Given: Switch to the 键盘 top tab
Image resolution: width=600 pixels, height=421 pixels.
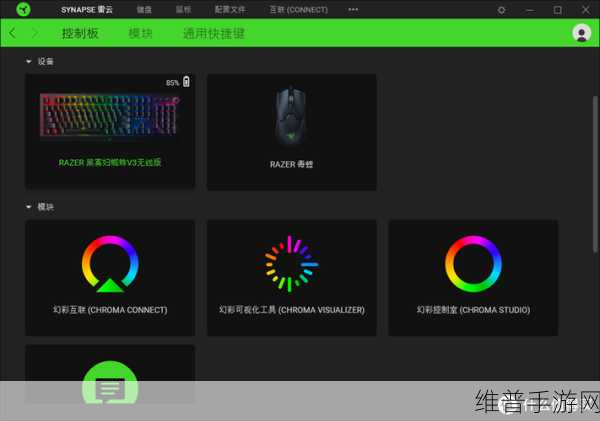Looking at the screenshot, I should click(x=144, y=10).
